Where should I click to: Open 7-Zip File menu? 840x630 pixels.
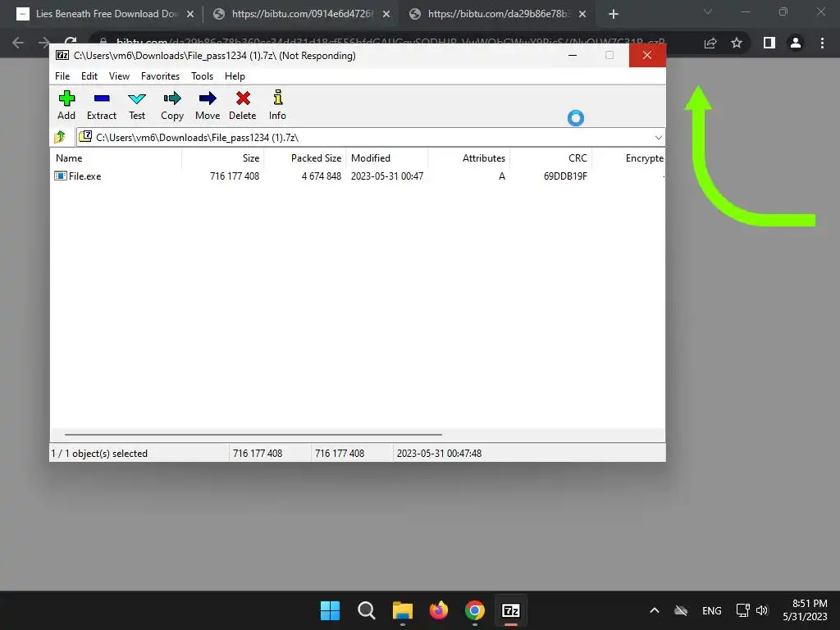pyautogui.click(x=62, y=76)
